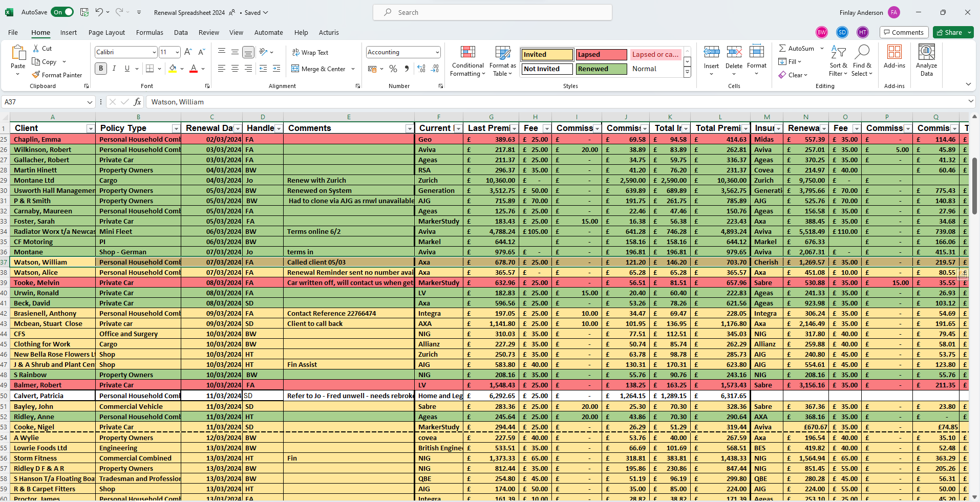Image resolution: width=980 pixels, height=502 pixels.
Task: Open the Policy Type filter dropdown
Action: pos(176,128)
